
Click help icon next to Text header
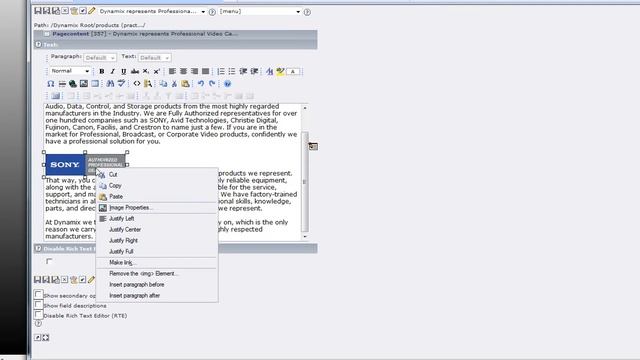point(38,44)
